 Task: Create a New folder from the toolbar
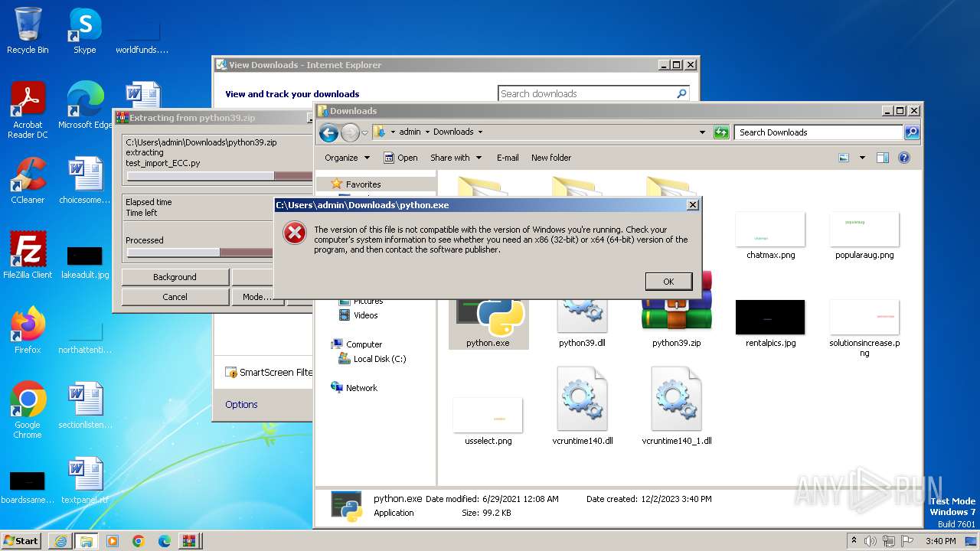[x=551, y=158]
